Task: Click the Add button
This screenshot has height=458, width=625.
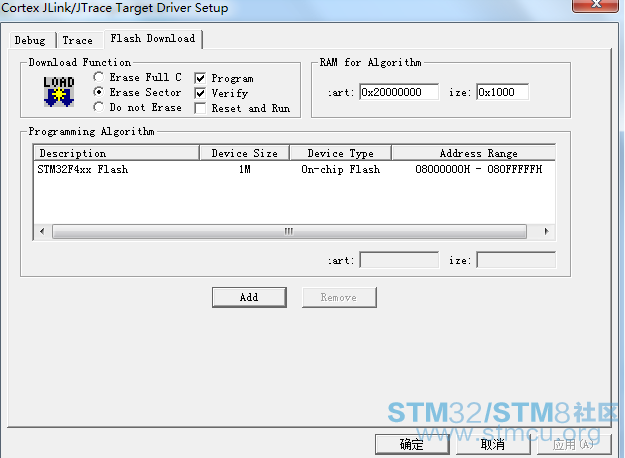Action: (x=249, y=297)
